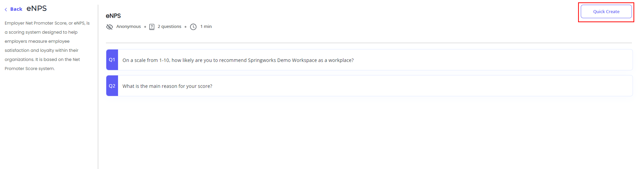
Task: Click the horizontal divider under survey info
Action: click(x=369, y=43)
